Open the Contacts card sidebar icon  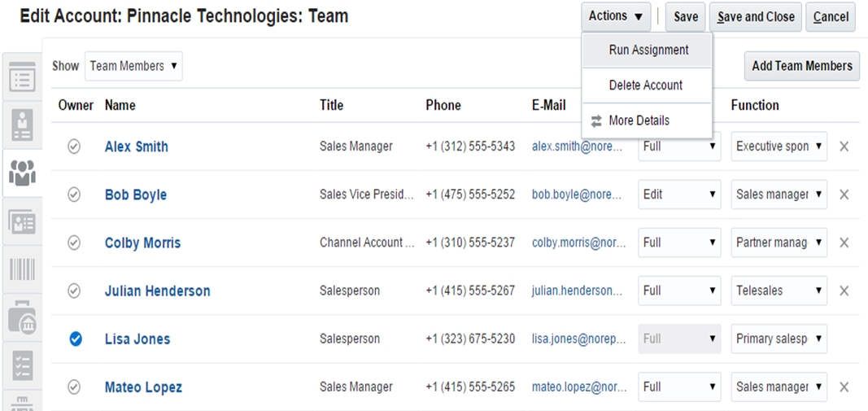(x=22, y=222)
